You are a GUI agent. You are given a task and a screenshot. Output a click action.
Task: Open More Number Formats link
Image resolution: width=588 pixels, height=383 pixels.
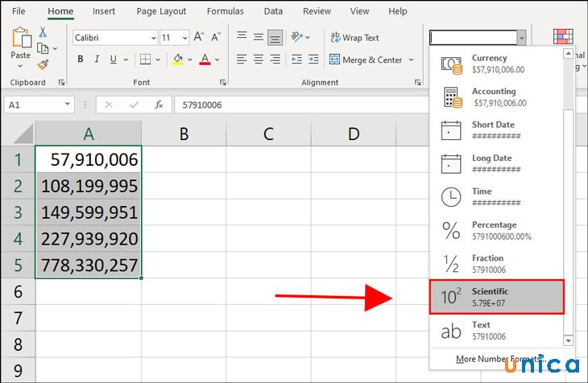pos(501,359)
